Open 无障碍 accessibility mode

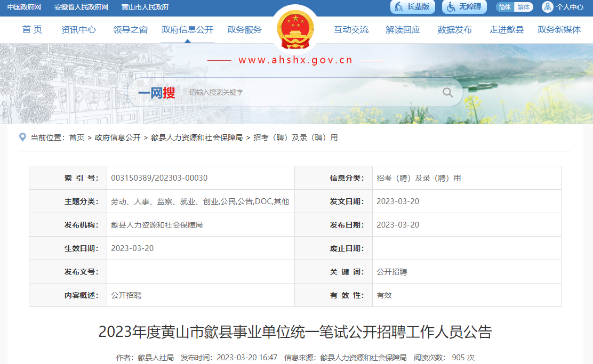[463, 7]
